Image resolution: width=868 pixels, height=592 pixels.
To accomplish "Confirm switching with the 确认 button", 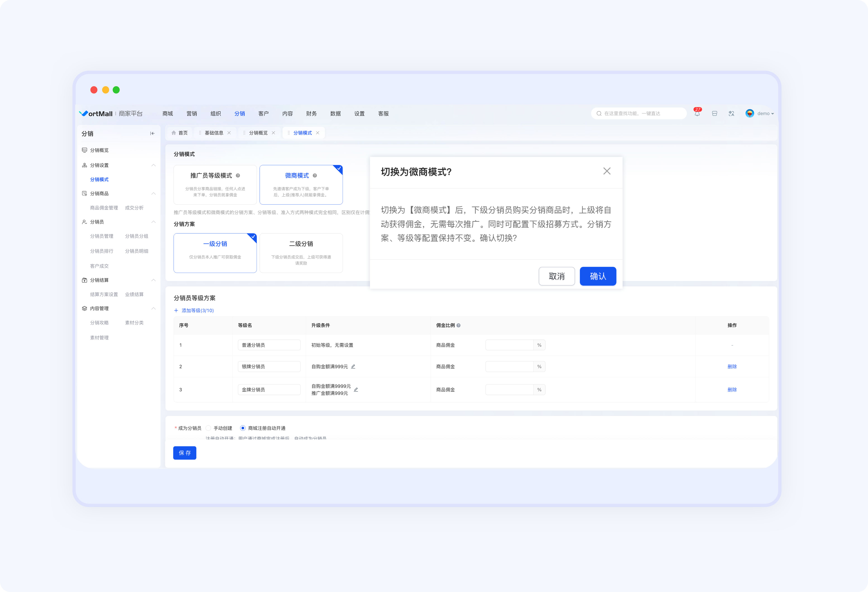I will point(598,276).
